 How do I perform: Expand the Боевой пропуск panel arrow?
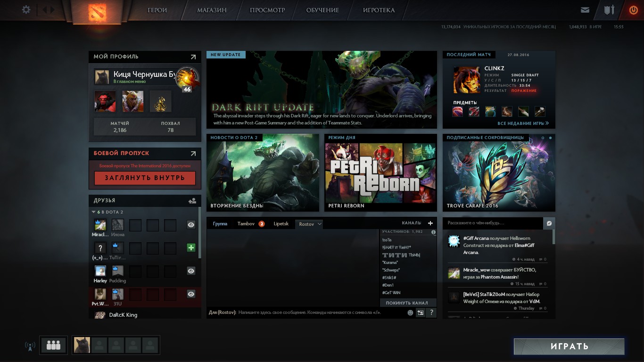[193, 154]
